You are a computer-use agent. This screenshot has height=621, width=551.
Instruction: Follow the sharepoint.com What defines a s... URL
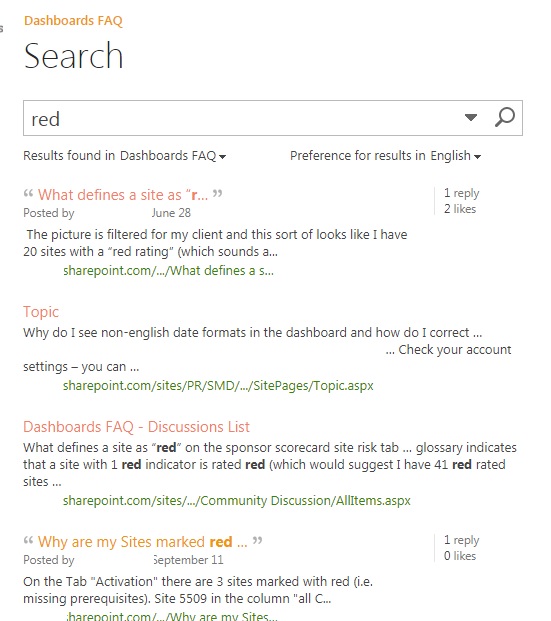[x=168, y=271]
